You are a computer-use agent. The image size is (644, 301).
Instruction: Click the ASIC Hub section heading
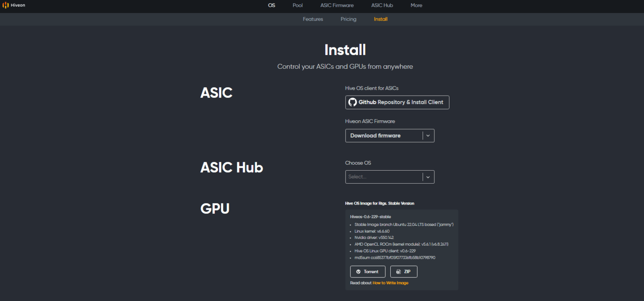231,167
